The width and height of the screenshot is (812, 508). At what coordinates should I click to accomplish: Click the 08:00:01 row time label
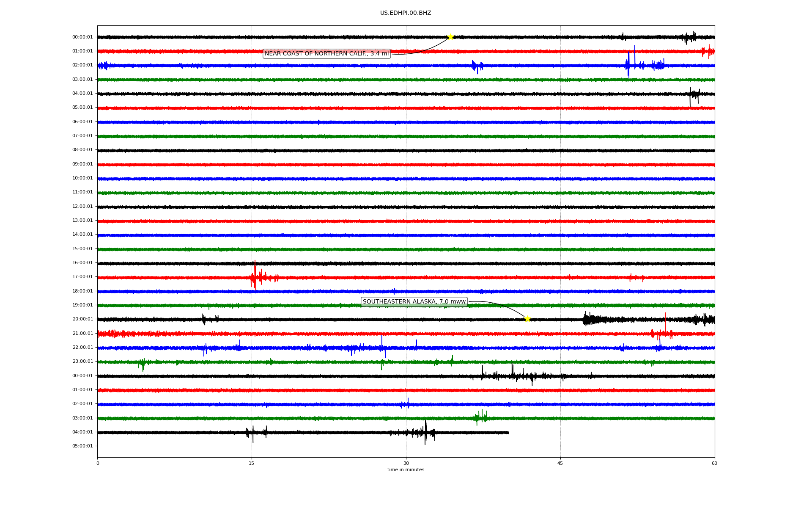(x=82, y=150)
